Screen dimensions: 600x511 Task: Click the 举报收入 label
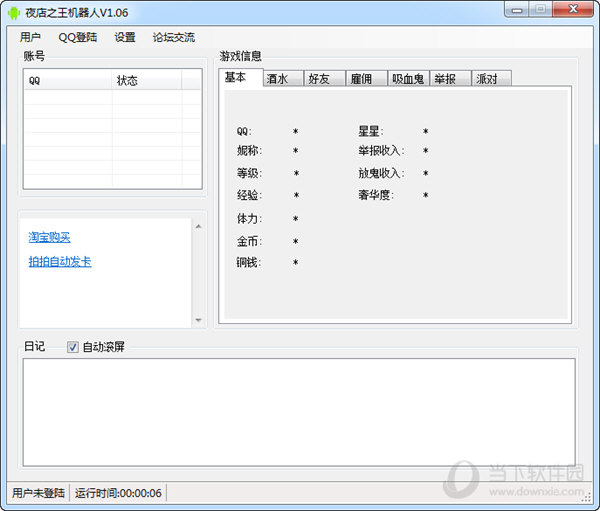pos(381,150)
